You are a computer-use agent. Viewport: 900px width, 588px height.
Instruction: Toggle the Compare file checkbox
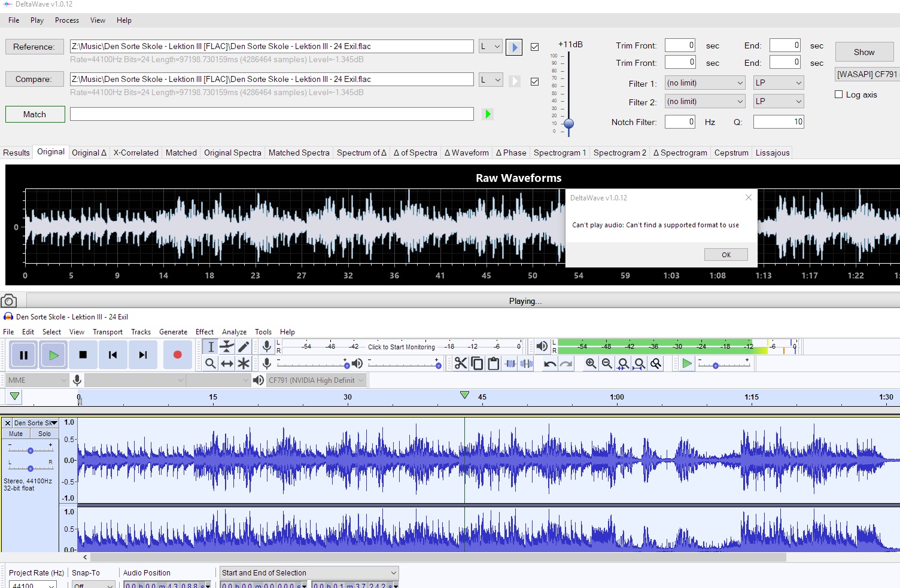[534, 81]
